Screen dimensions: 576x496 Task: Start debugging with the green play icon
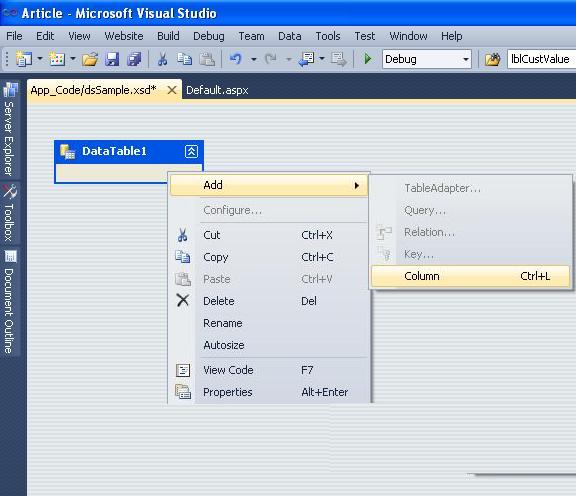pyautogui.click(x=367, y=59)
